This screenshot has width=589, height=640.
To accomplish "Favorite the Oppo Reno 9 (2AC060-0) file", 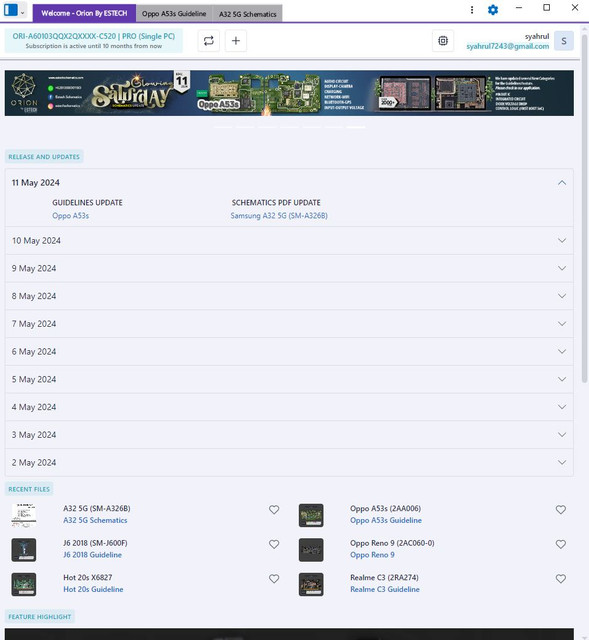I will pyautogui.click(x=561, y=544).
